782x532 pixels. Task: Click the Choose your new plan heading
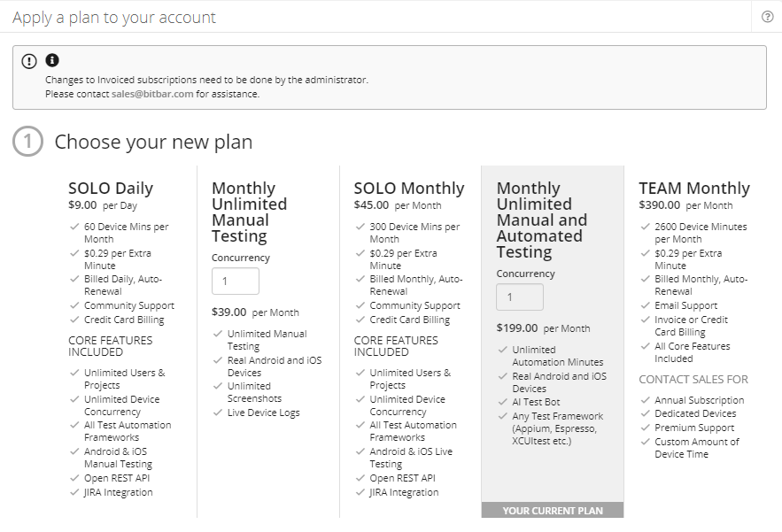click(152, 141)
